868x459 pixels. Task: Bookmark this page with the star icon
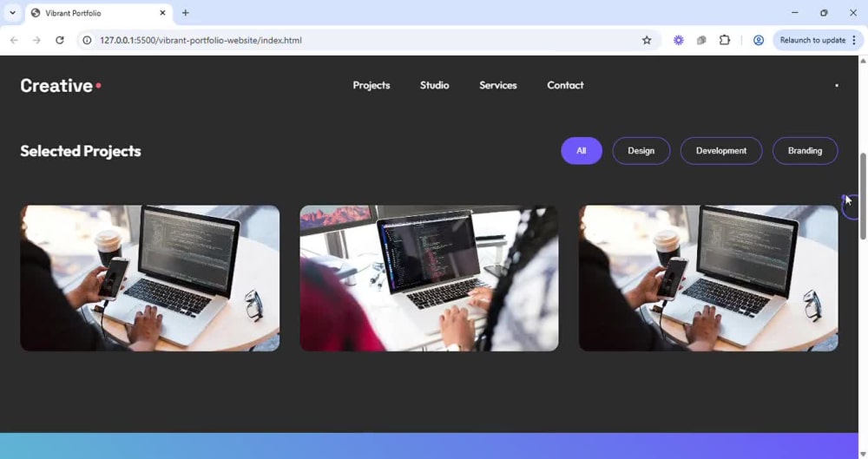click(x=647, y=40)
